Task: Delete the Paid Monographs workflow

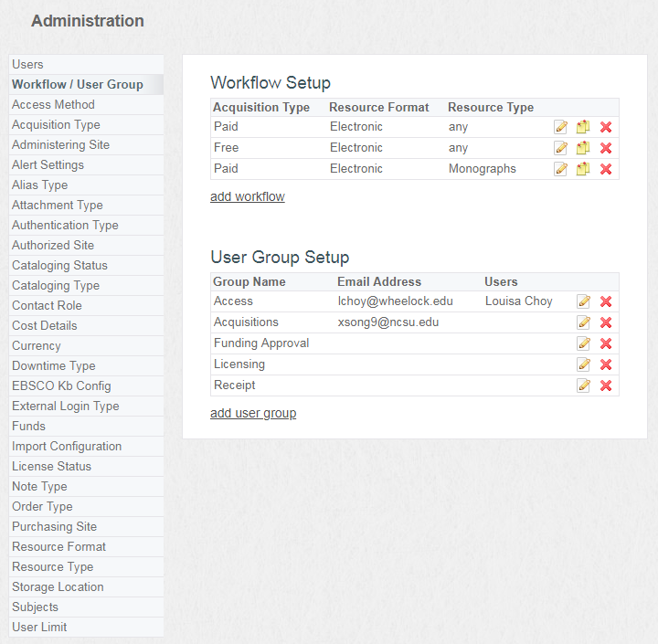Action: 606,169
